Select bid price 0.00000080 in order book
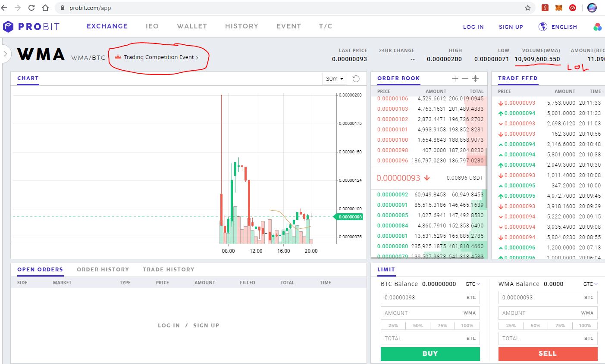 (392, 246)
